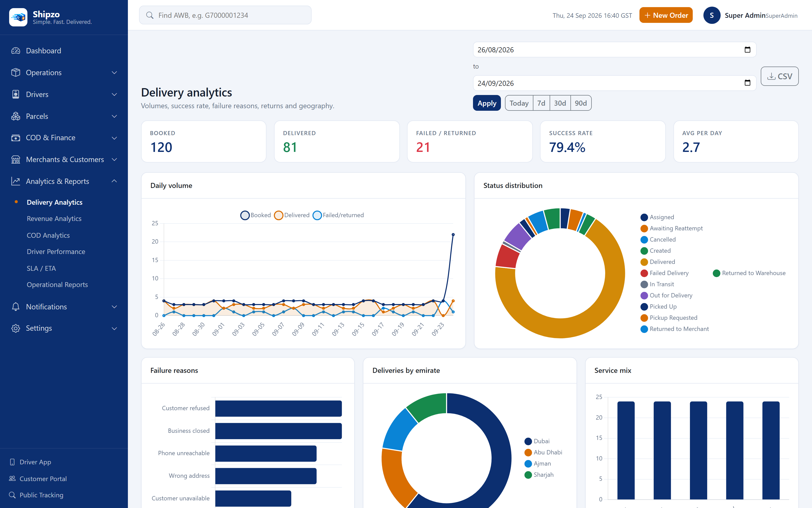Viewport: 812px width, 508px height.
Task: Click the end date field 24/09/2026
Action: (x=614, y=83)
